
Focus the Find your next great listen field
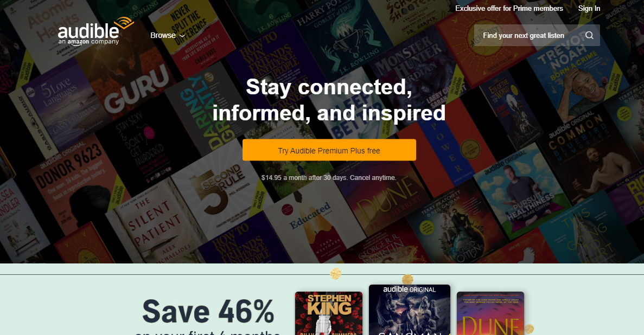(537, 35)
